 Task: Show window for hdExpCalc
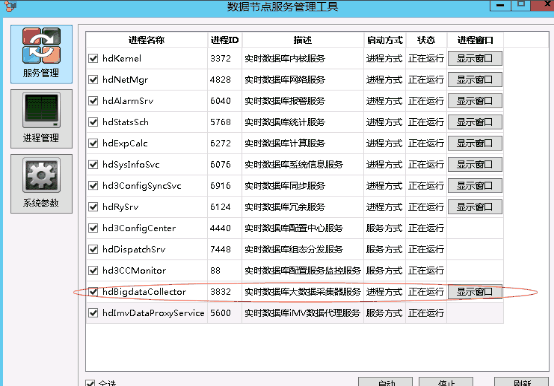coord(475,143)
